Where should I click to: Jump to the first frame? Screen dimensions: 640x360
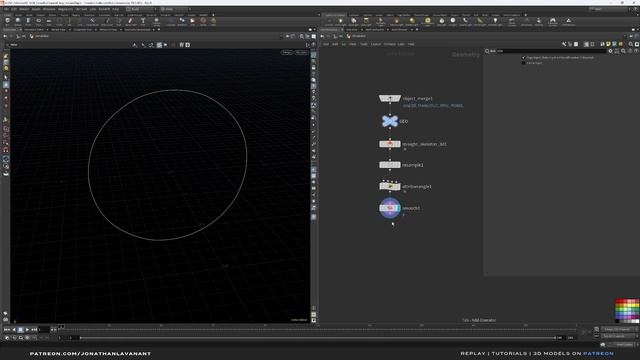(x=7, y=329)
